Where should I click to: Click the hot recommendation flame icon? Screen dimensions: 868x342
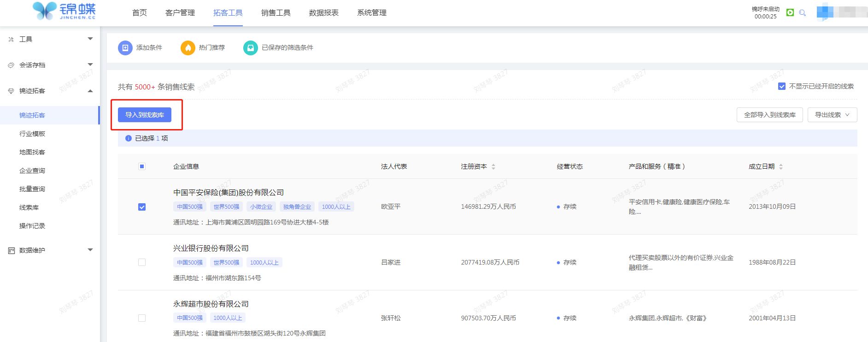(188, 48)
